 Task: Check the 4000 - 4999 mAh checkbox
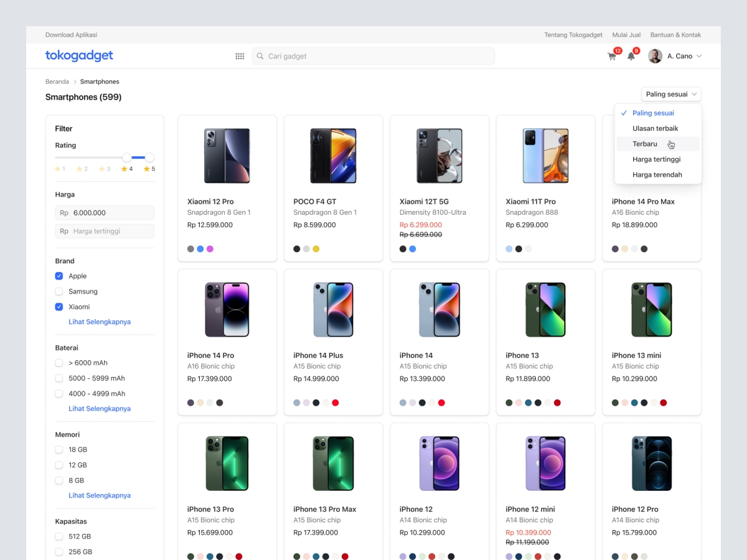point(59,393)
